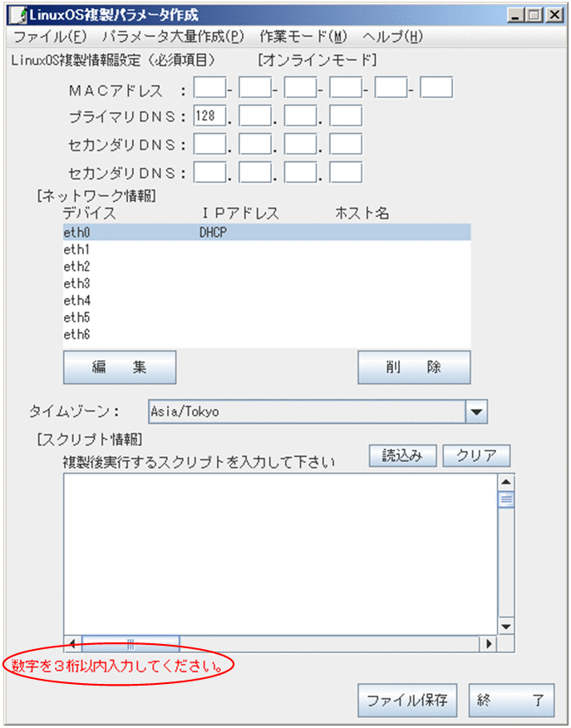Select the eth5 device row
The height and width of the screenshot is (728, 571).
coord(267,317)
